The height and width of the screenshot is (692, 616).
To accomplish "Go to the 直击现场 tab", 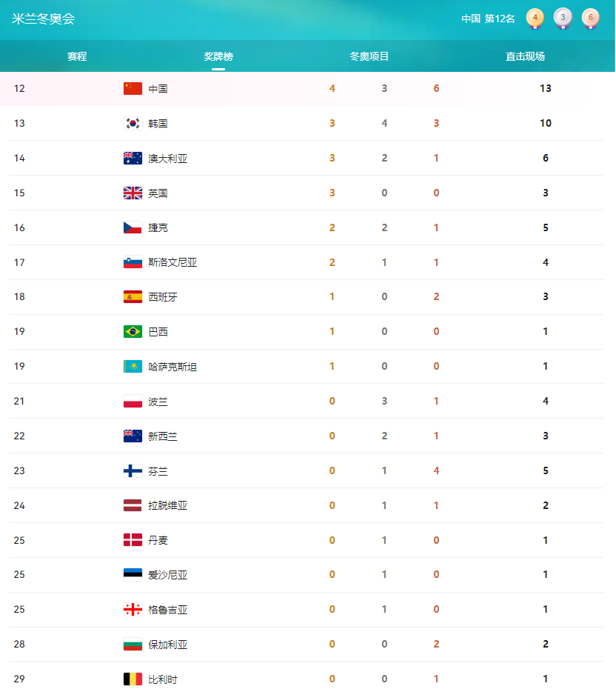I will [x=525, y=56].
